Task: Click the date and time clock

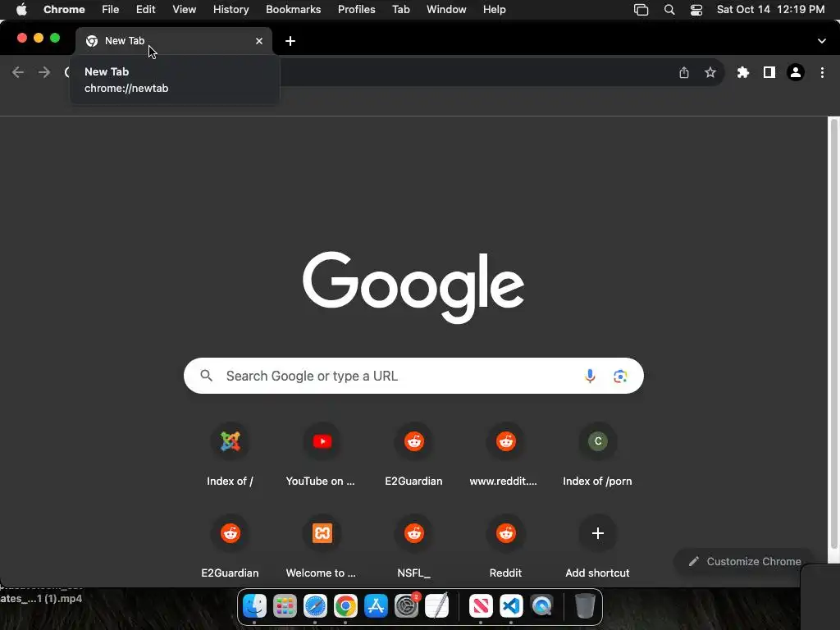Action: (770, 10)
